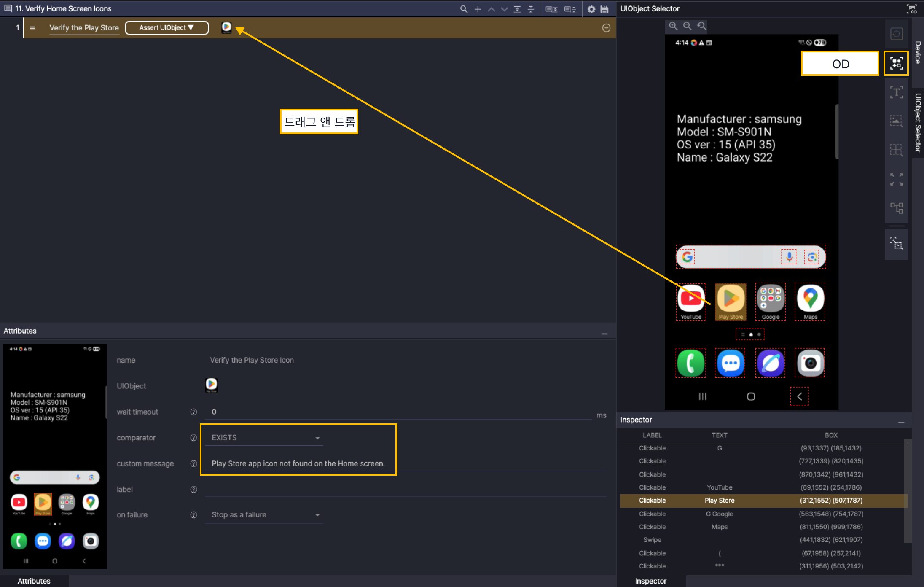Click the Play Store icon on device screen
Screen dimensions: 924x587
(731, 299)
